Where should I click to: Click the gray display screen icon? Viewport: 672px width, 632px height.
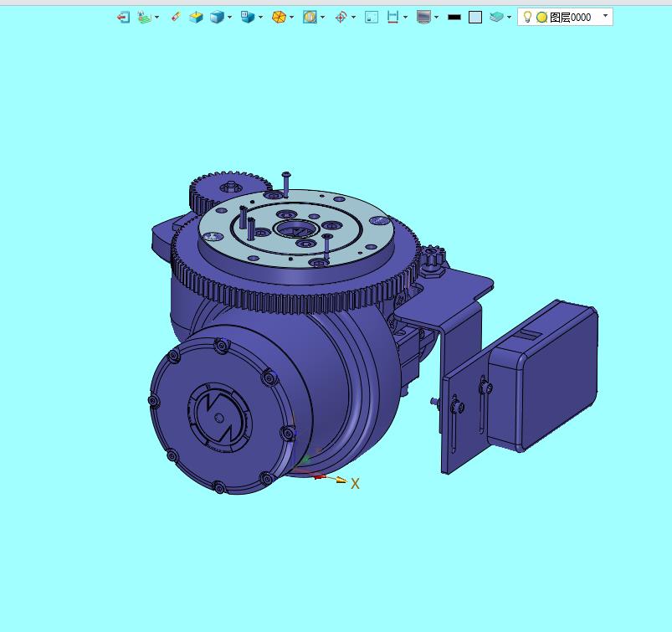(423, 17)
